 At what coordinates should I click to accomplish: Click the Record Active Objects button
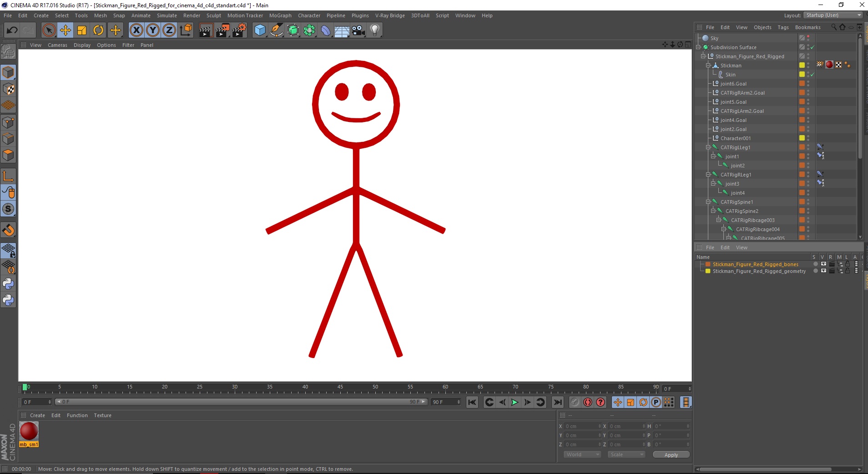[x=575, y=402]
